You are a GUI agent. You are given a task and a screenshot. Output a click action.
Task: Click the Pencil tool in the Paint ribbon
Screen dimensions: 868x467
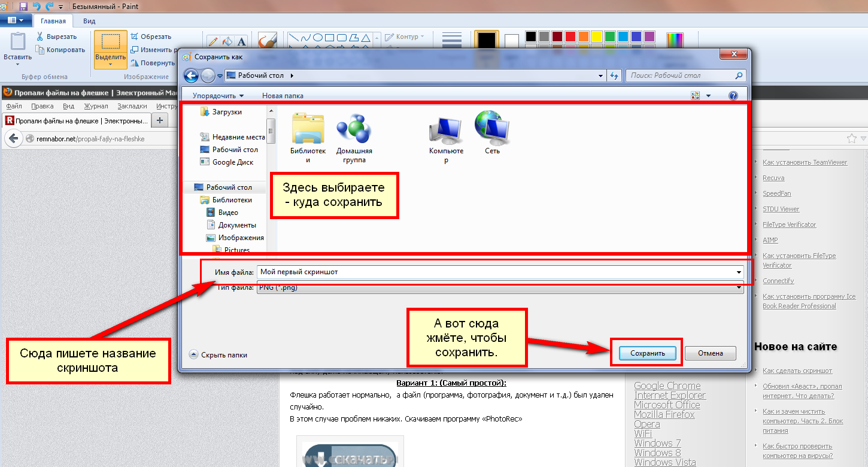213,41
